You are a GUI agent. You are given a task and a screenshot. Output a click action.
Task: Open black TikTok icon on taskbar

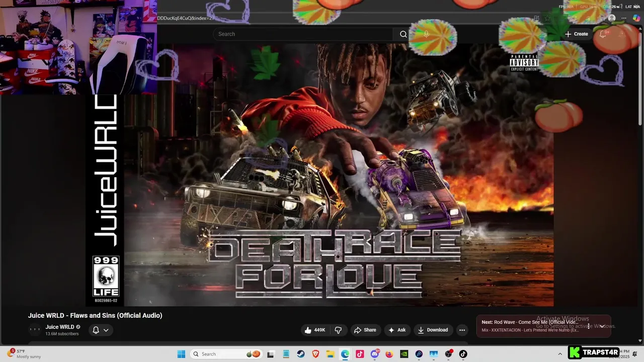click(463, 354)
